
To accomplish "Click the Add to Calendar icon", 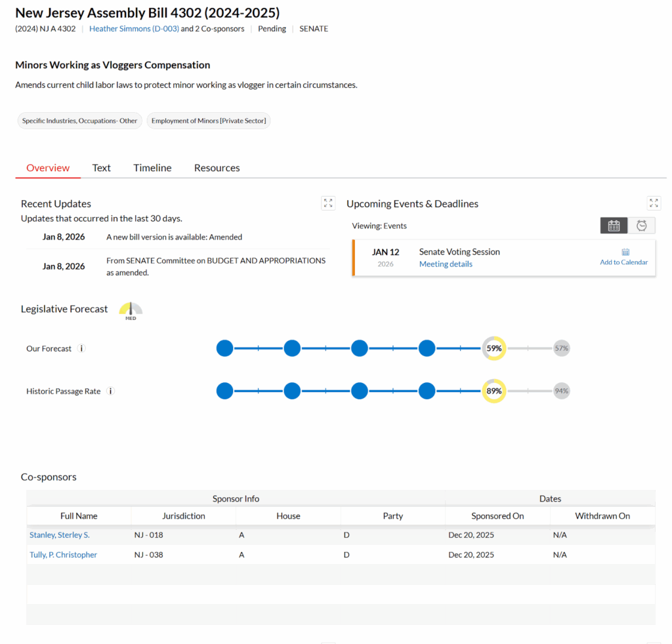I will 625,252.
